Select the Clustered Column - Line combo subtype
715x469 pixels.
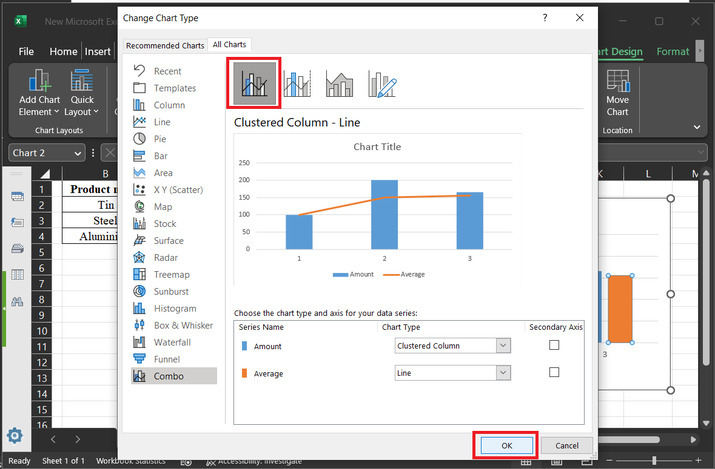[x=256, y=83]
